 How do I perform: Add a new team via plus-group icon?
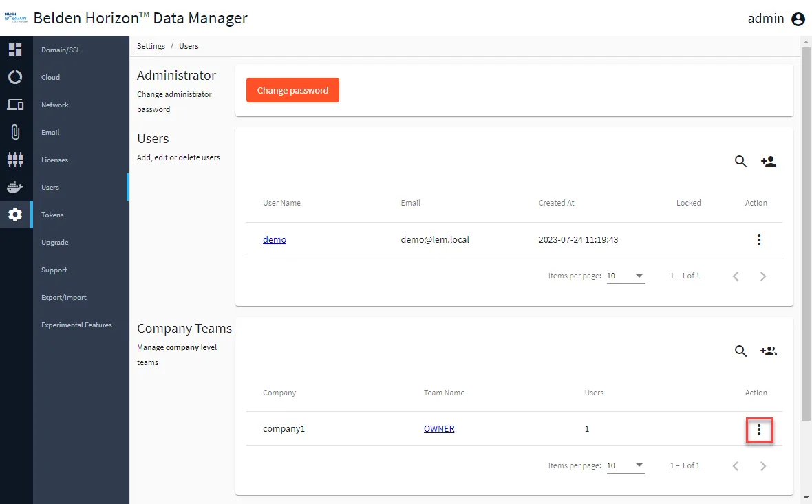coord(769,351)
